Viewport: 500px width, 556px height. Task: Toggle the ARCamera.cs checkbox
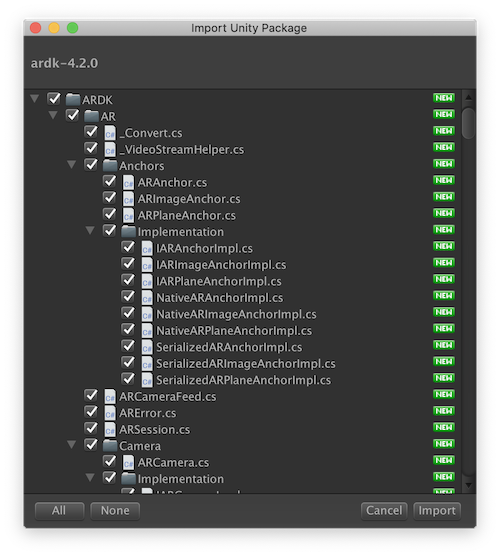(x=110, y=461)
